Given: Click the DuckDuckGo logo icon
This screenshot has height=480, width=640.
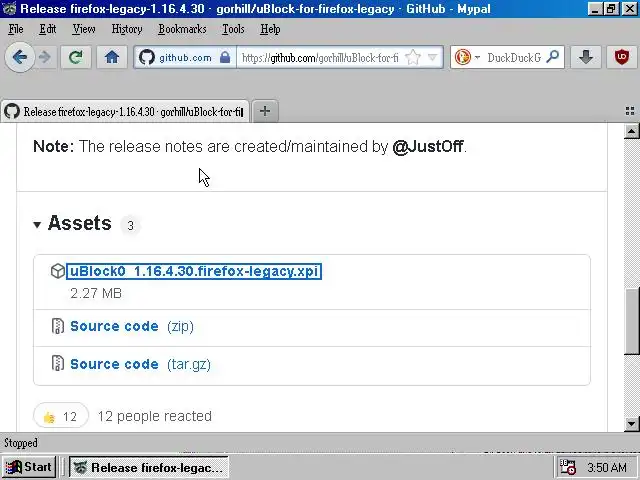Looking at the screenshot, I should [x=462, y=57].
